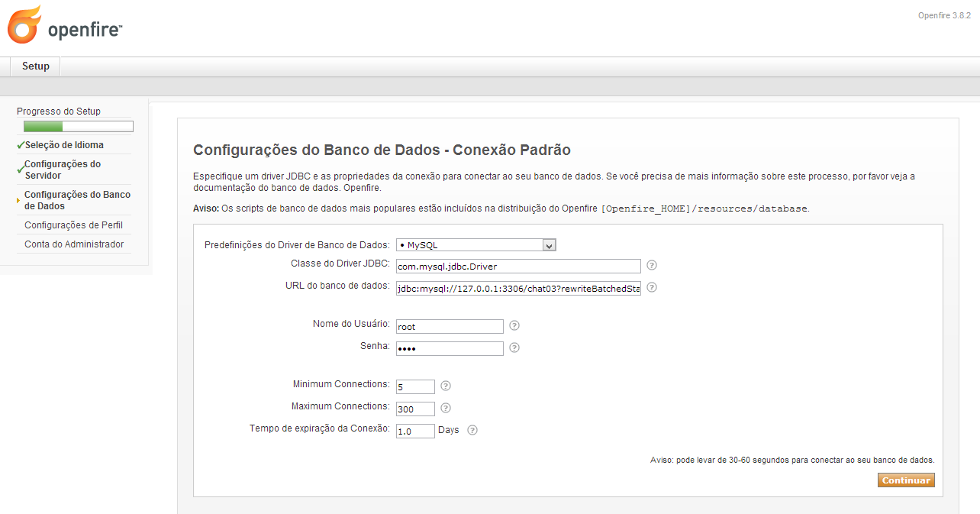Go to Seleção de Idioma step
The width and height of the screenshot is (980, 514).
[x=64, y=145]
